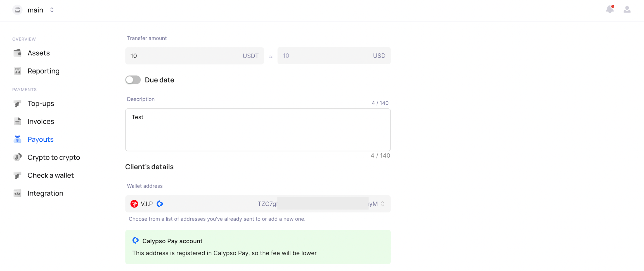
Task: Click the Assets wallet icon
Action: 17,53
